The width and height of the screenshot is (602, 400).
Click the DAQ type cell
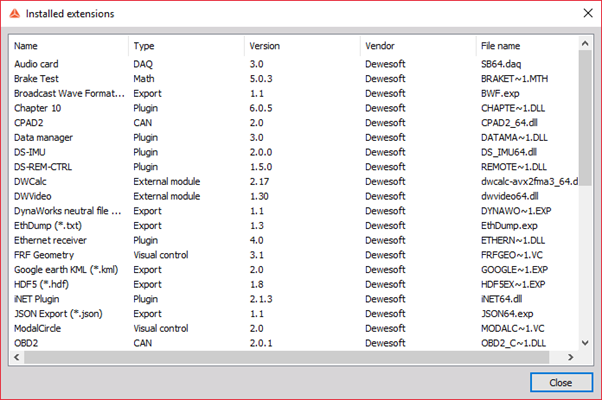point(143,64)
